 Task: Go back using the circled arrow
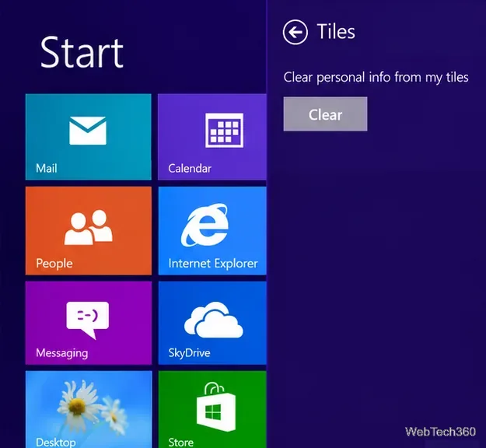click(x=295, y=32)
